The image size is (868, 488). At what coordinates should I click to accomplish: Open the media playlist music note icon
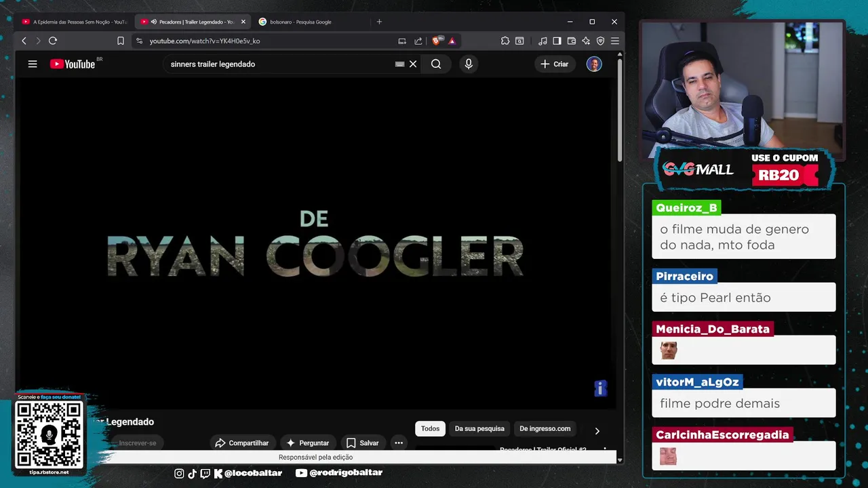[x=542, y=41]
